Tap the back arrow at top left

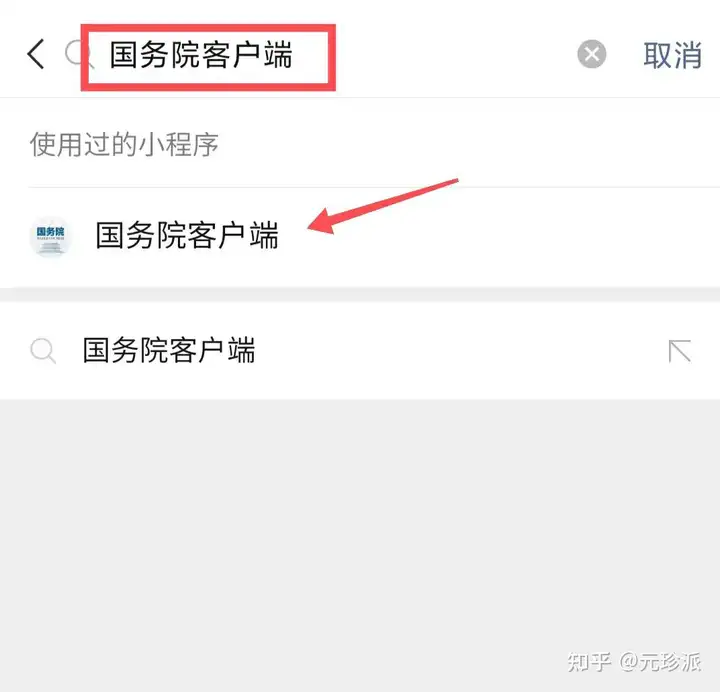pyautogui.click(x=36, y=54)
